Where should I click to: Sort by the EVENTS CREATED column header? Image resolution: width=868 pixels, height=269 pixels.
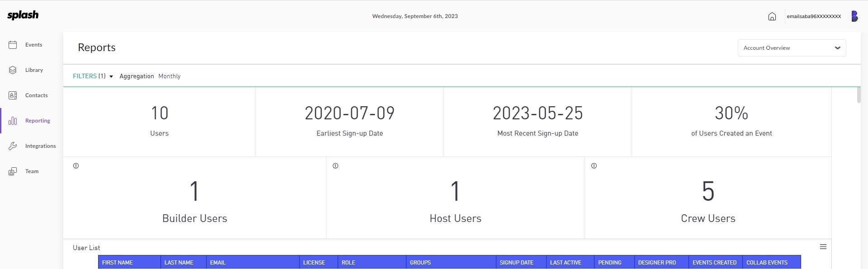tap(715, 262)
